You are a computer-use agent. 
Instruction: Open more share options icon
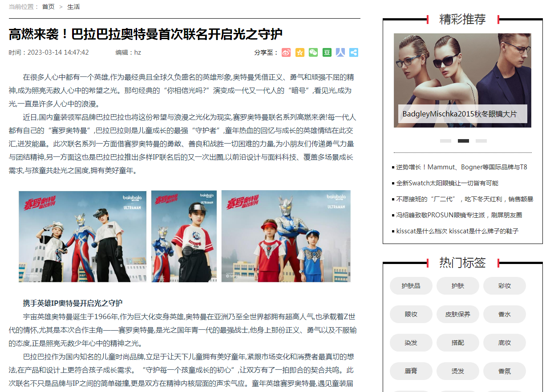(354, 52)
